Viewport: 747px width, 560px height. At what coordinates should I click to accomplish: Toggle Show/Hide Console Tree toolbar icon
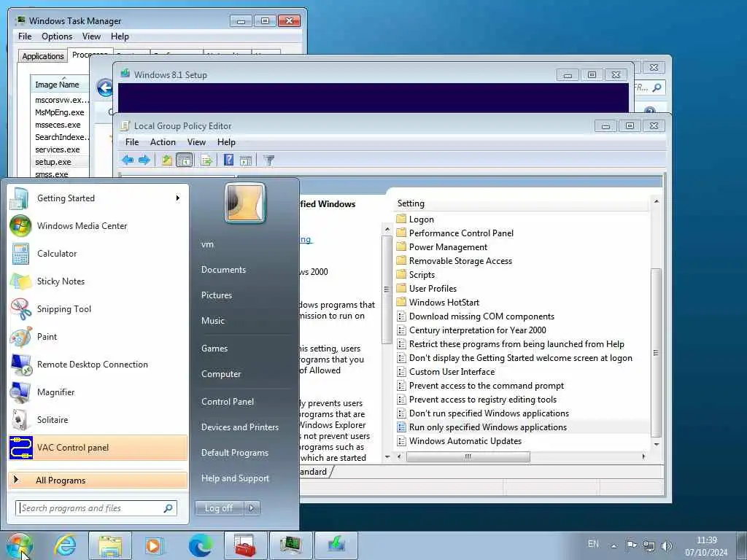tap(185, 160)
